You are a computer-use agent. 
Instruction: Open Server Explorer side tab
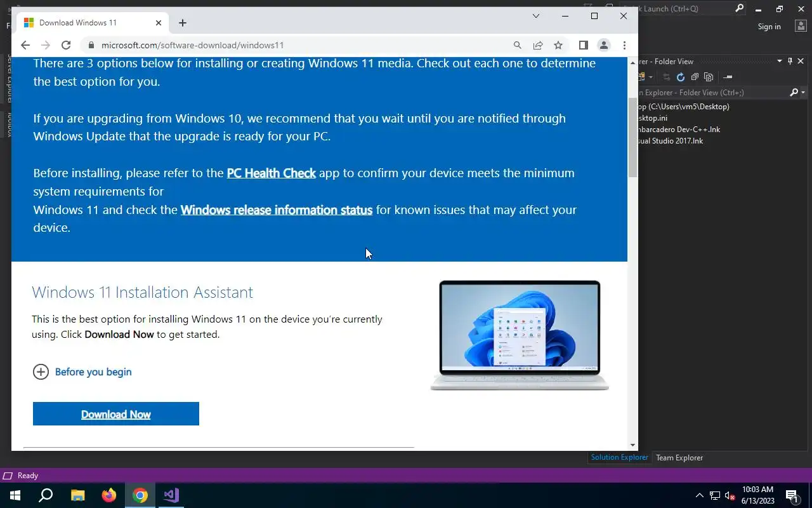point(9,79)
